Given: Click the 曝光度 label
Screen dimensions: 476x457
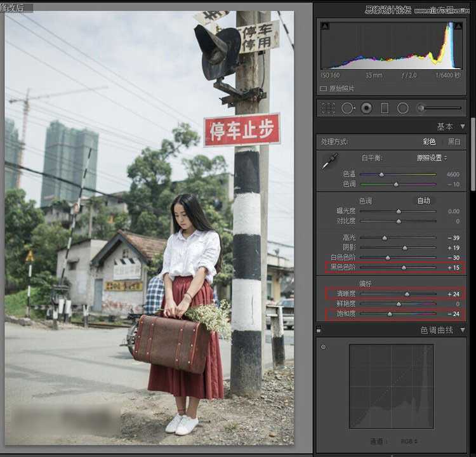Looking at the screenshot, I should coord(346,211).
